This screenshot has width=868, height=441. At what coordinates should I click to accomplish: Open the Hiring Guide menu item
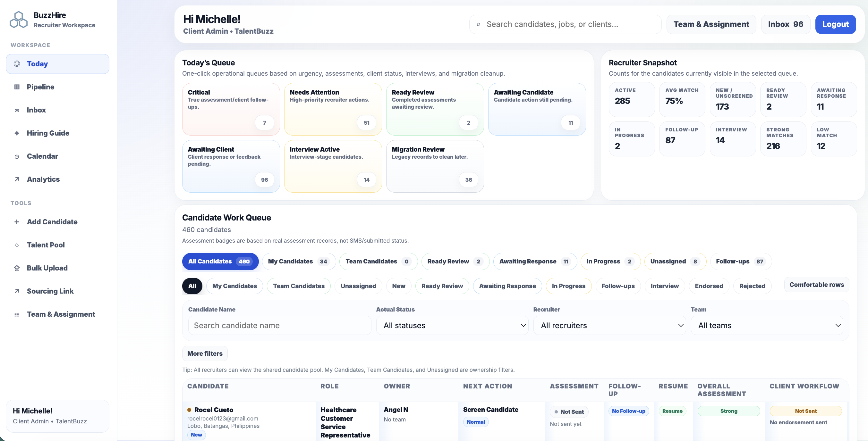pos(57,133)
